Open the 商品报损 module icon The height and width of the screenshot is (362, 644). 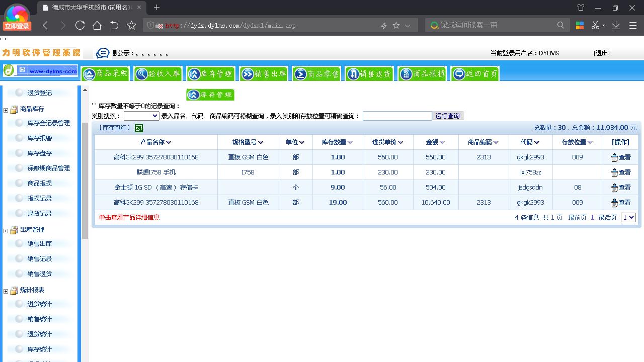pos(422,73)
